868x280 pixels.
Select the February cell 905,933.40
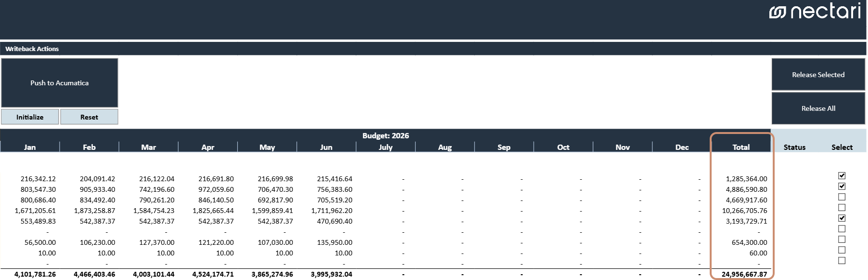[97, 189]
